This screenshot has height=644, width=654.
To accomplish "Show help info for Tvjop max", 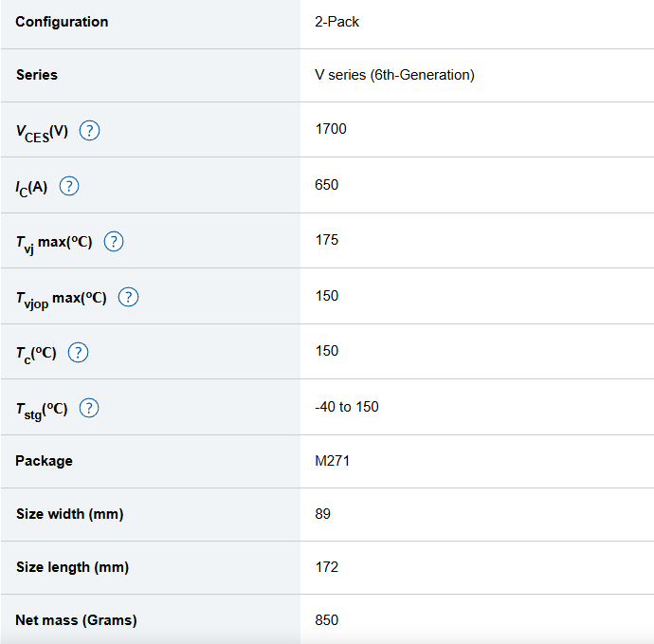I will [x=128, y=297].
